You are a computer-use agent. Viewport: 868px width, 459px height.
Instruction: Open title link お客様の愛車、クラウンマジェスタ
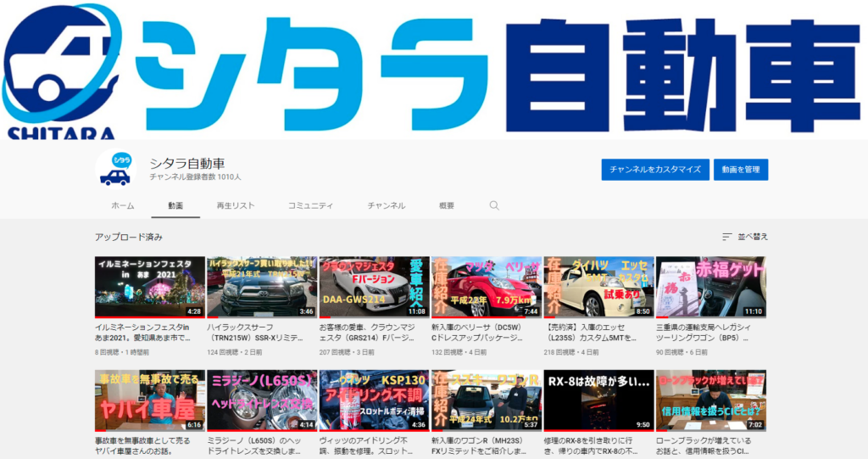pyautogui.click(x=367, y=333)
